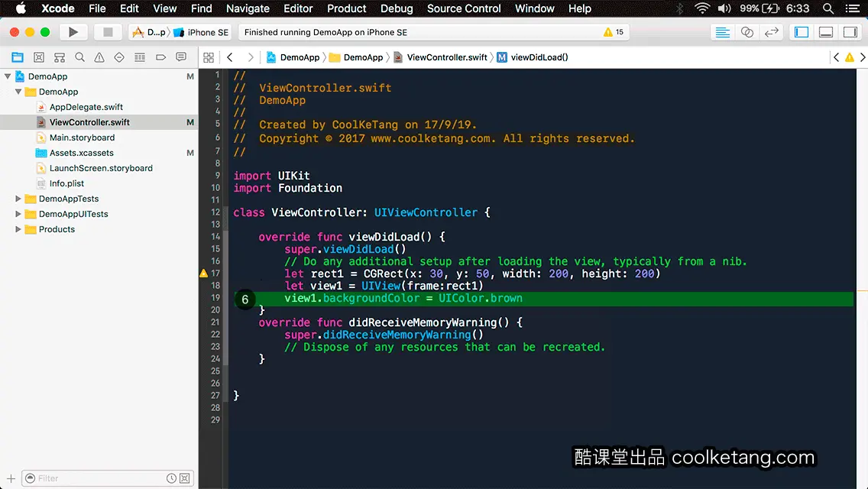Go forward in editor history

click(250, 57)
